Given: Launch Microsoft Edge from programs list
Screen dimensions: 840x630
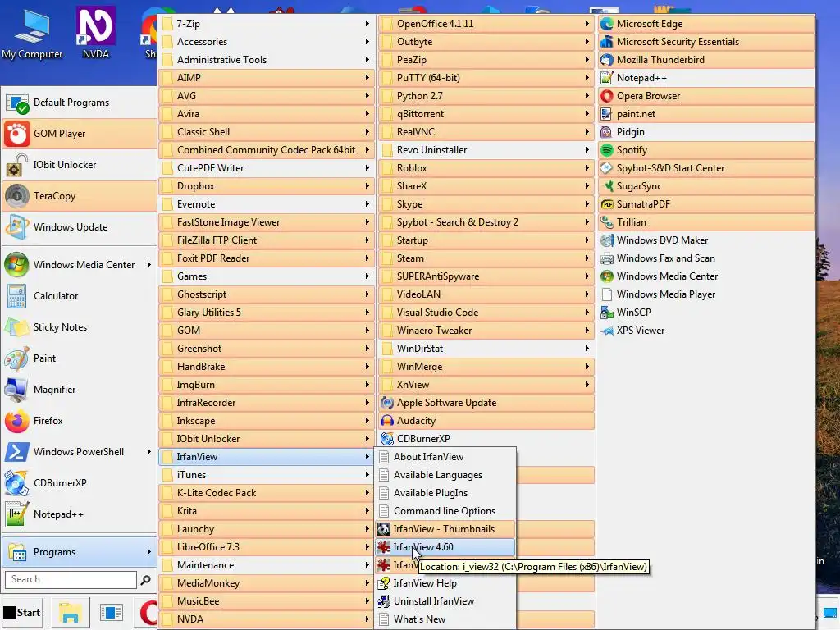Looking at the screenshot, I should point(706,24).
